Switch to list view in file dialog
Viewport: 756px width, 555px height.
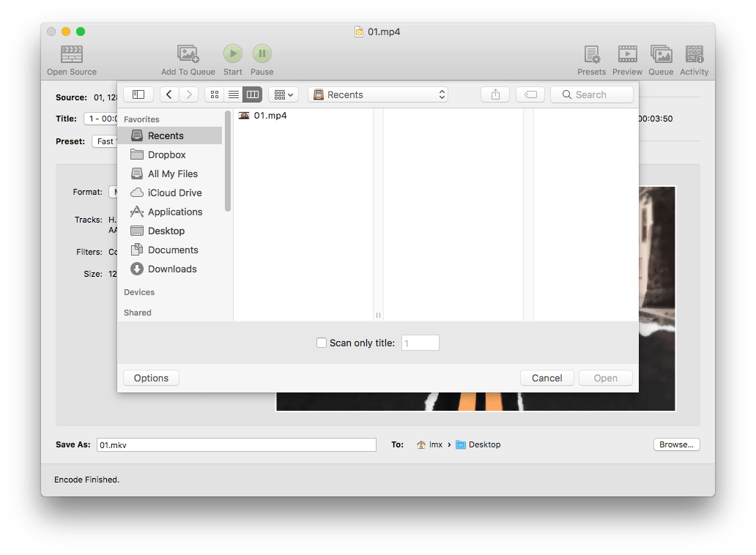coord(234,94)
